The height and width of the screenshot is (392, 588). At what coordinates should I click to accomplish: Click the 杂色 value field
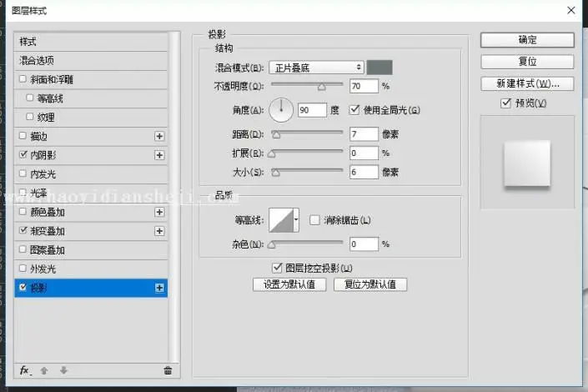point(364,244)
